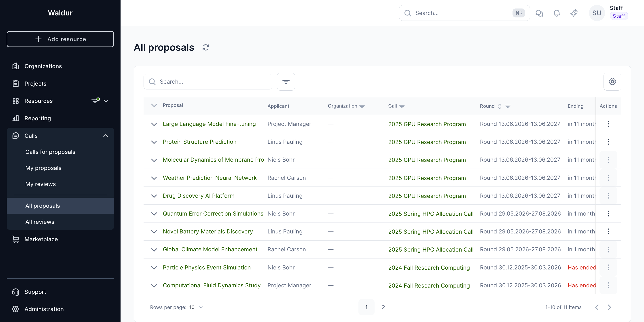The height and width of the screenshot is (322, 644).
Task: Open Rows per page dropdown
Action: (197, 307)
